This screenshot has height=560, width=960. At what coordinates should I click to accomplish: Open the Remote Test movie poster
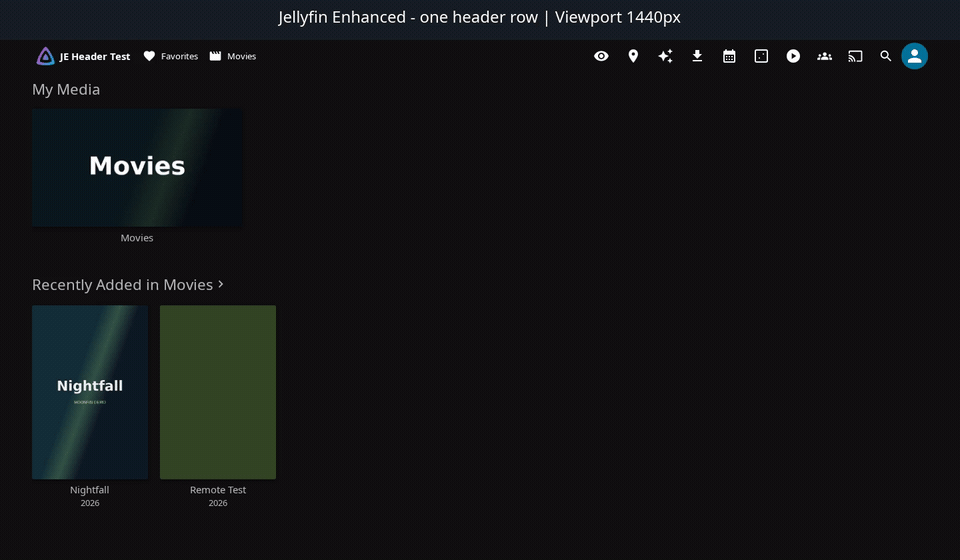(x=218, y=392)
